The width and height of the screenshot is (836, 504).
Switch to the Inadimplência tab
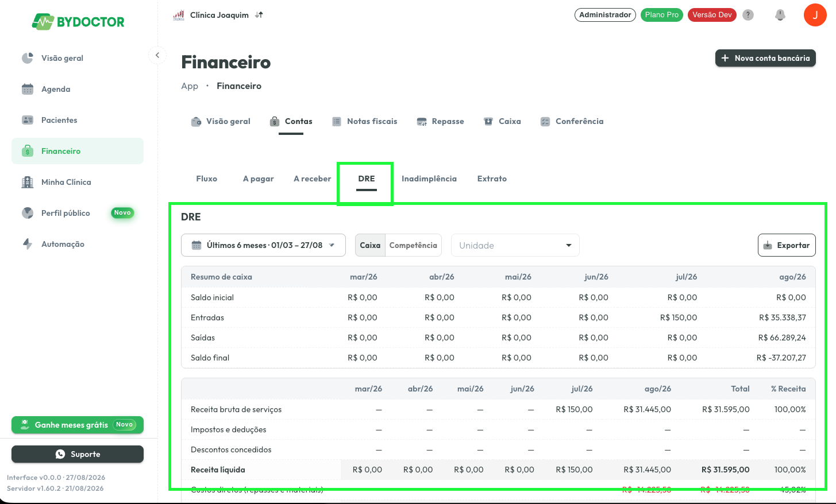point(429,179)
